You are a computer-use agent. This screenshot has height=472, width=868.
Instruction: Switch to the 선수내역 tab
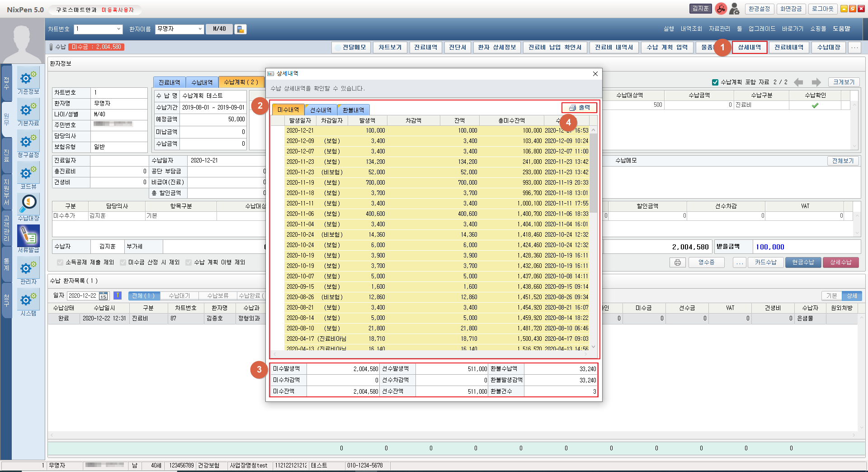(x=321, y=110)
